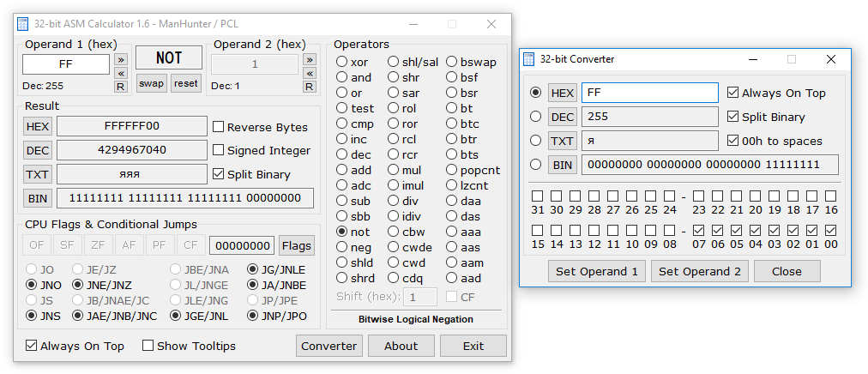Click the TXT button in the Converter window

point(563,141)
